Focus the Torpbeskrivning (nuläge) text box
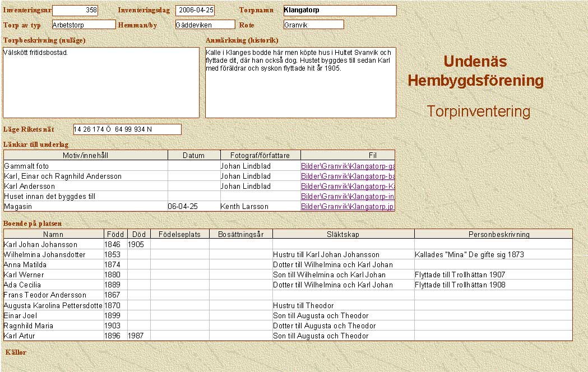The width and height of the screenshot is (588, 372). [101, 83]
